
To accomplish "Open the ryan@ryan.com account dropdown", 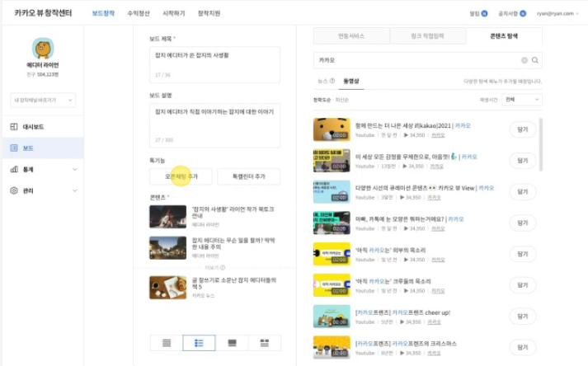I will pos(557,13).
